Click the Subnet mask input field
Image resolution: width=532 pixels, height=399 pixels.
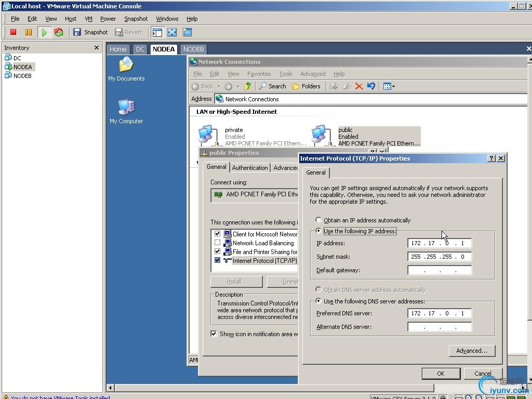440,257
